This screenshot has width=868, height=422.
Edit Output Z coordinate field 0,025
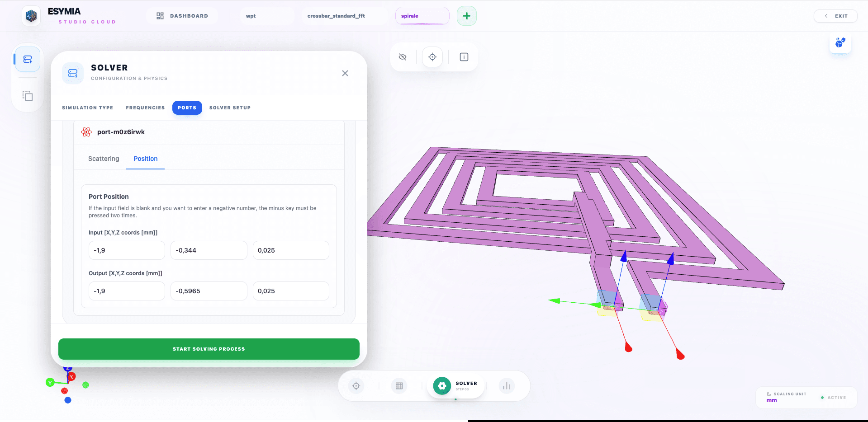point(291,291)
